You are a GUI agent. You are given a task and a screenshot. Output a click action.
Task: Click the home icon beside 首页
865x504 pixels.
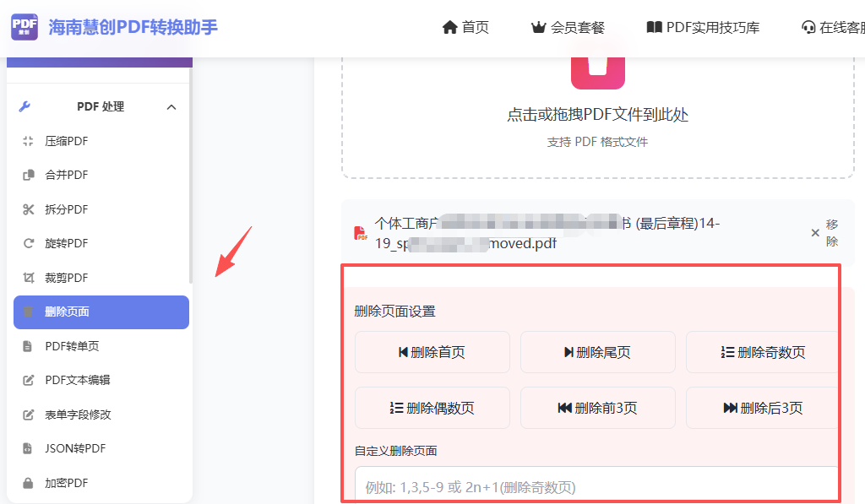click(x=449, y=27)
